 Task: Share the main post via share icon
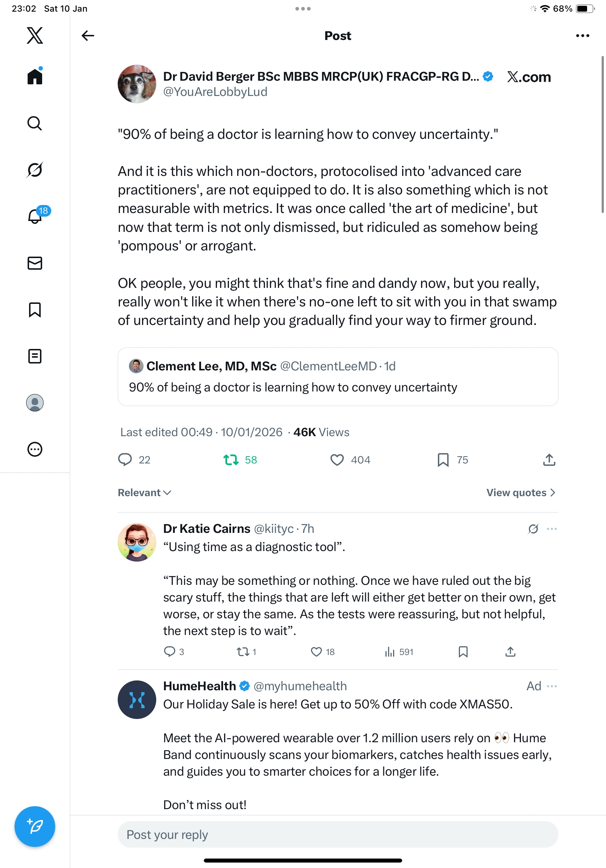549,460
